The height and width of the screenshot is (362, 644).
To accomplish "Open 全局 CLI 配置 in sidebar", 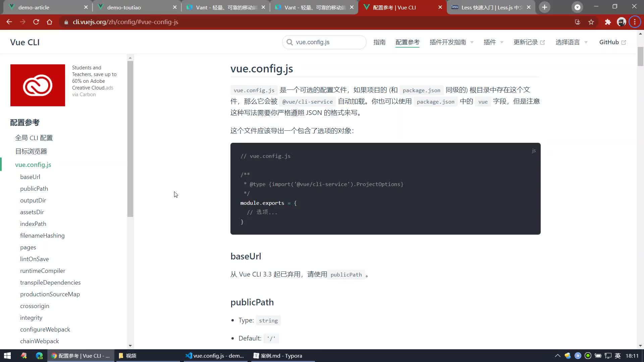I will [34, 138].
